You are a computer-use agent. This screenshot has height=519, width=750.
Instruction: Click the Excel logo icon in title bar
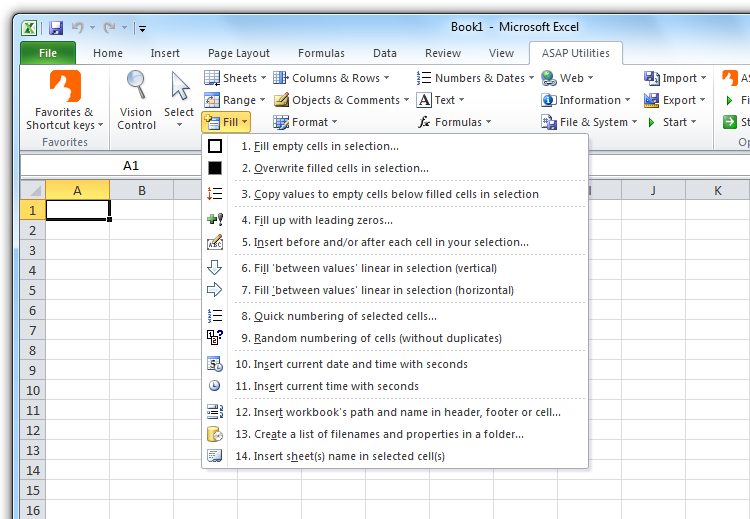[29, 28]
